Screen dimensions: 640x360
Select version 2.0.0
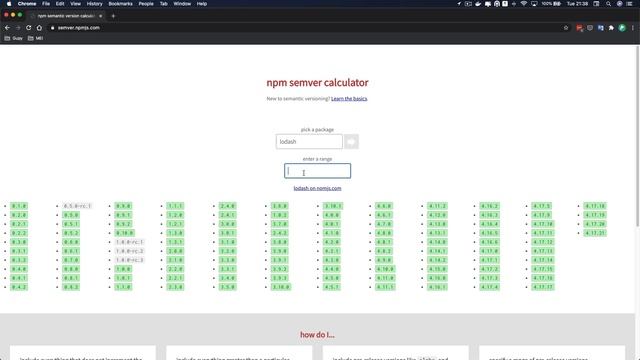(175, 251)
